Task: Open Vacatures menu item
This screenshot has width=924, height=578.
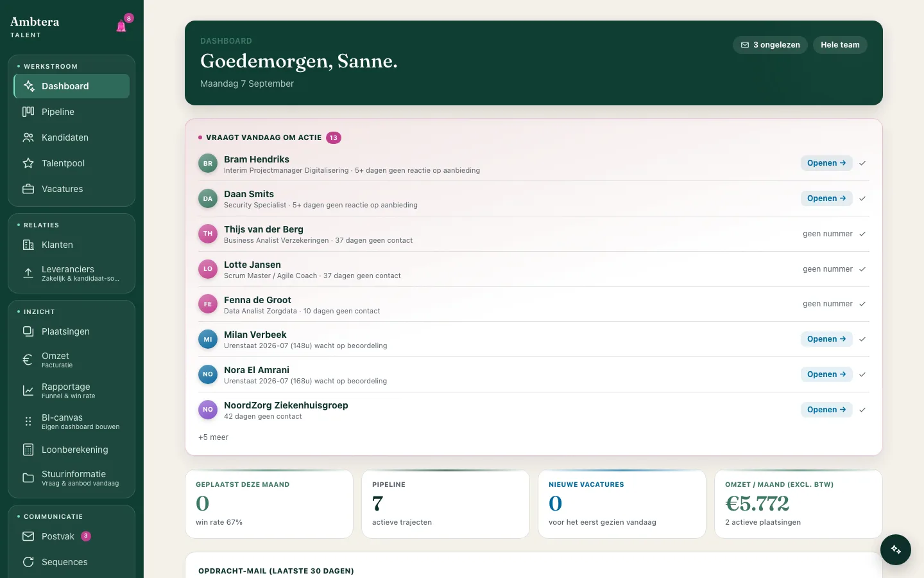Action: (x=71, y=189)
